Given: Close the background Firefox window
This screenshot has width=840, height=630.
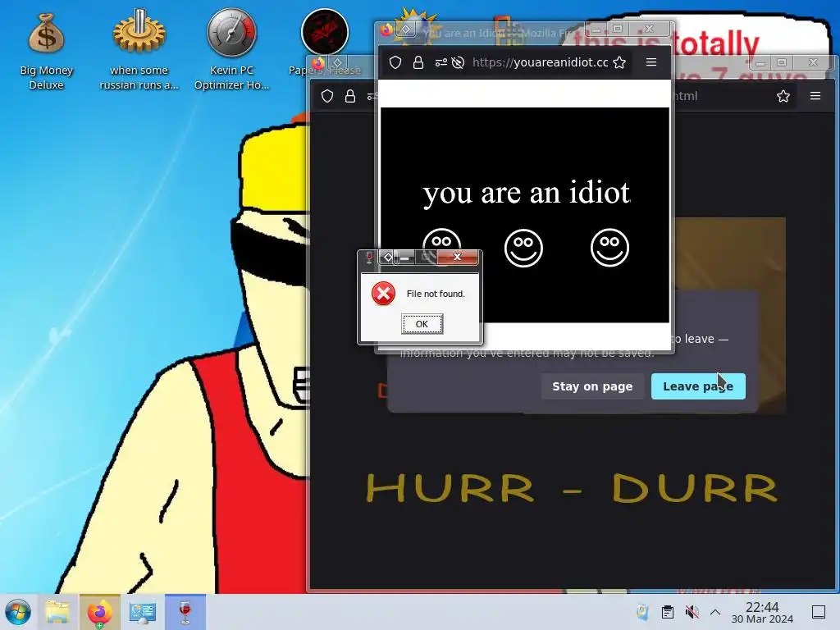Looking at the screenshot, I should click(813, 62).
